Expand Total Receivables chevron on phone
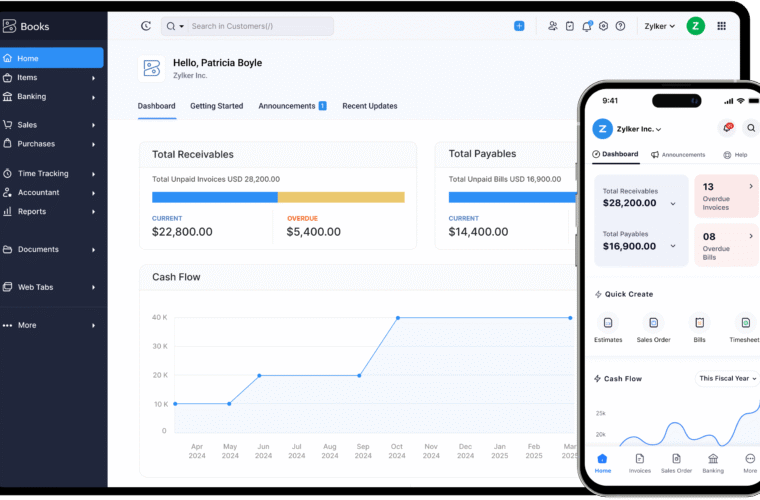 [673, 203]
